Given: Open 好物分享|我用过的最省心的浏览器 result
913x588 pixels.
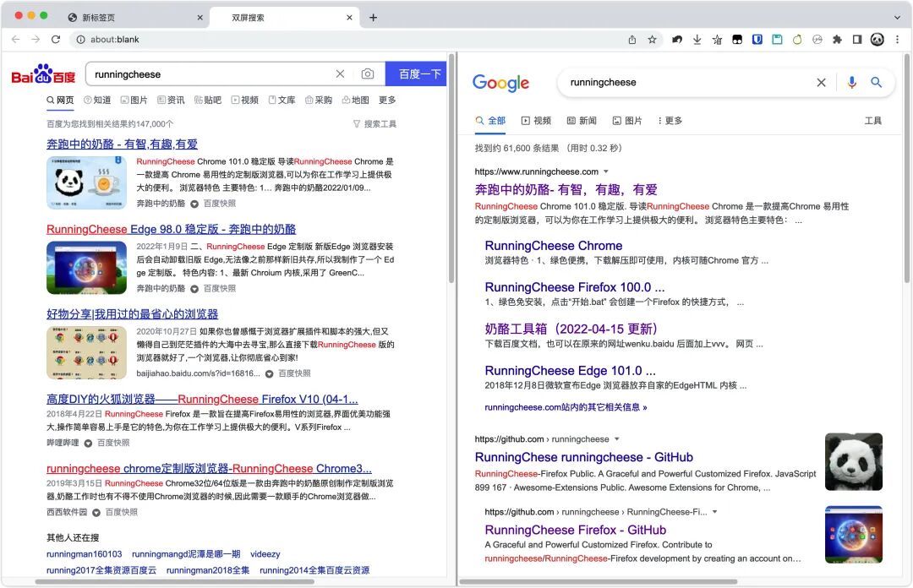Looking at the screenshot, I should [132, 313].
